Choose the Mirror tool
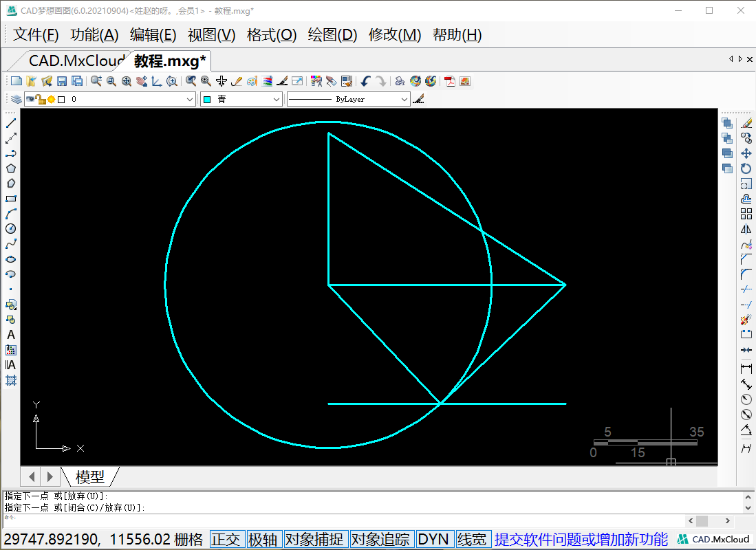756x550 pixels. click(x=746, y=229)
